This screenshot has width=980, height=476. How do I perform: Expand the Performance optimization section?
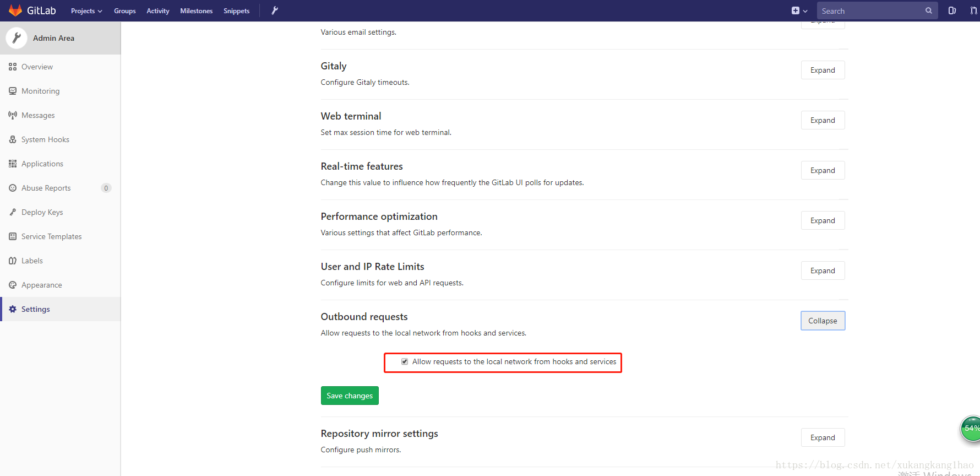tap(823, 220)
